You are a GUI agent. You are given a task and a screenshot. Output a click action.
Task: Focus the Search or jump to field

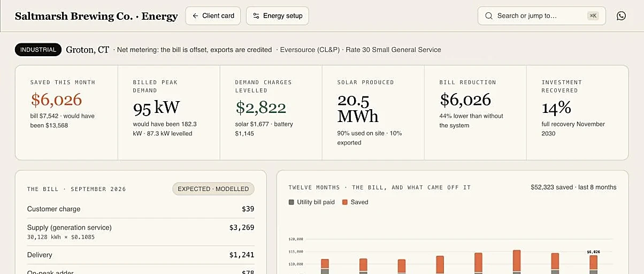[x=541, y=16]
